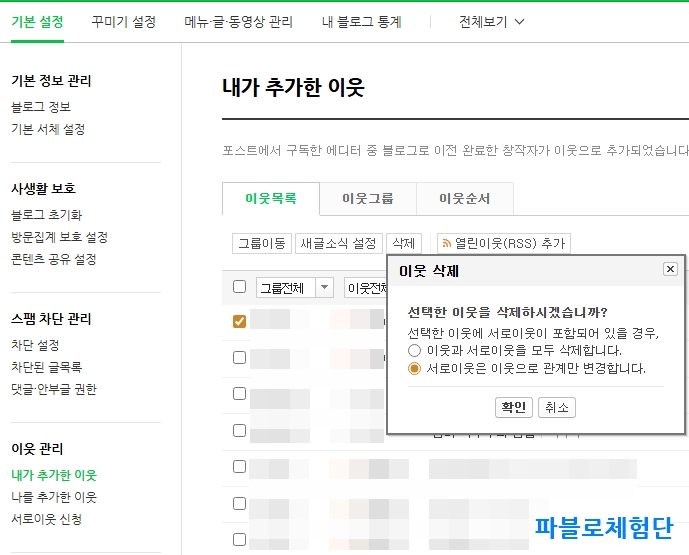Uncheck the checked first neighbor row
689x555 pixels.
(239, 321)
